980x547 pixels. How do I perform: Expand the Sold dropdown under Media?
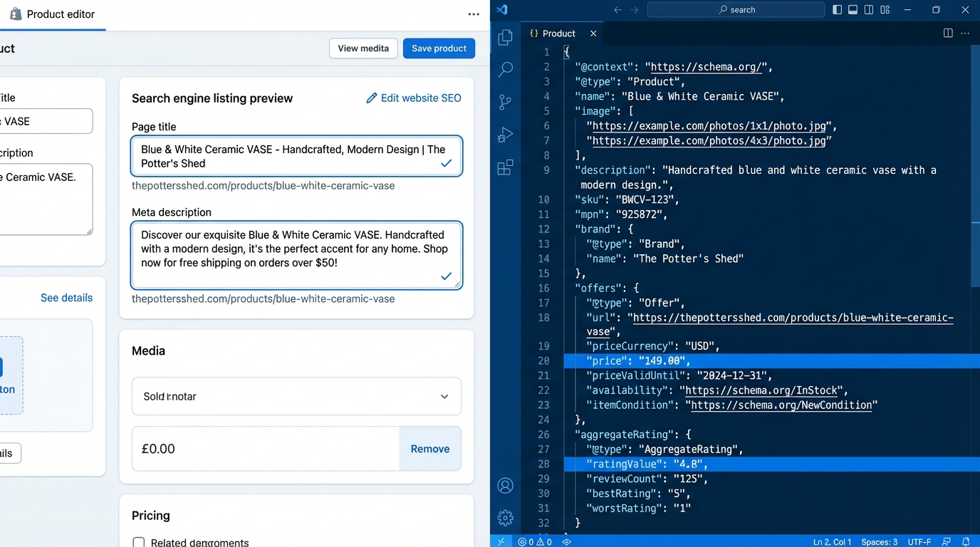[x=296, y=397]
